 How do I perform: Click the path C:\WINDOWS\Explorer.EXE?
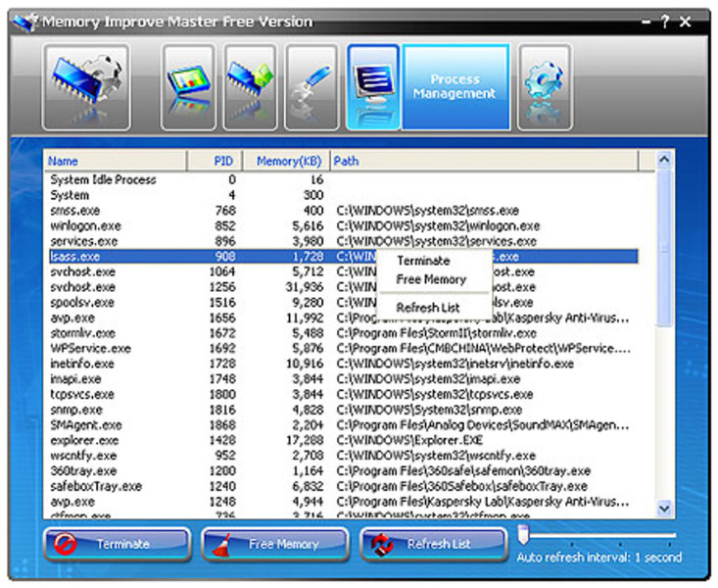point(409,440)
